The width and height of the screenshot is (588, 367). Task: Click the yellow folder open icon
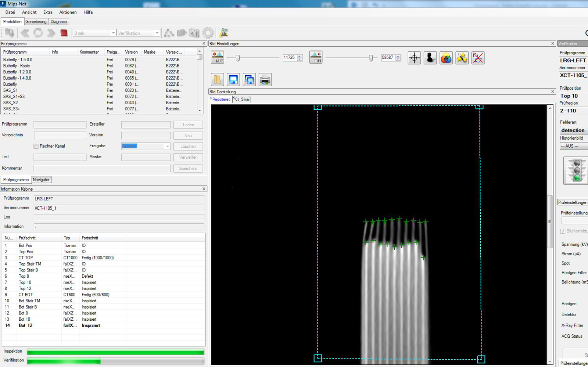(x=218, y=80)
